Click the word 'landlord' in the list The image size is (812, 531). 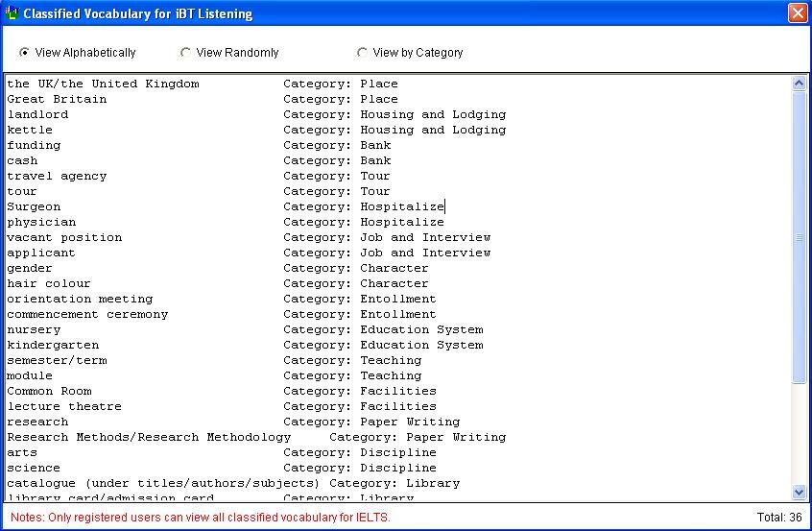(37, 114)
